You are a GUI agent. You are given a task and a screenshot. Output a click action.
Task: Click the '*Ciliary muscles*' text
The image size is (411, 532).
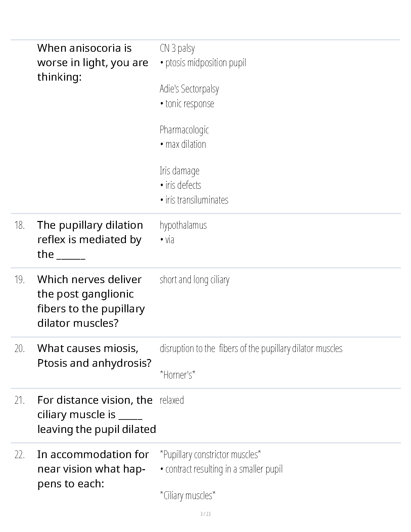187,495
